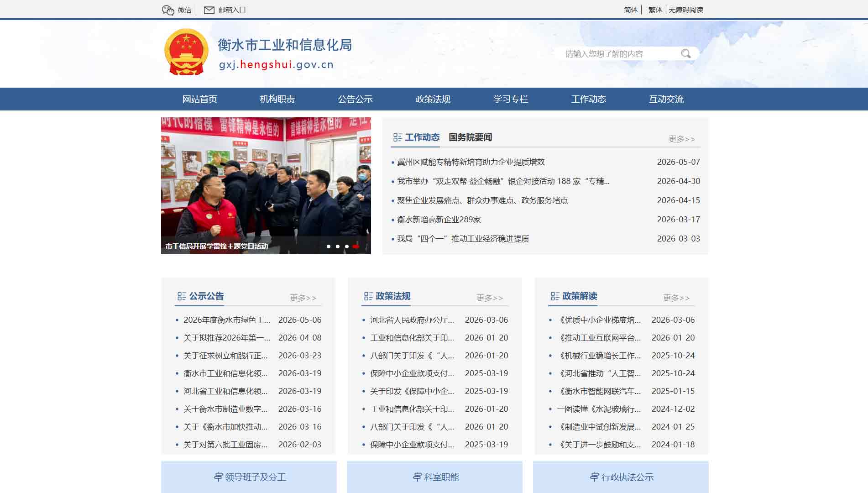Open 《制造业中试创新发展... interpretation
Screen dimensions: 868x493
pyautogui.click(x=599, y=427)
